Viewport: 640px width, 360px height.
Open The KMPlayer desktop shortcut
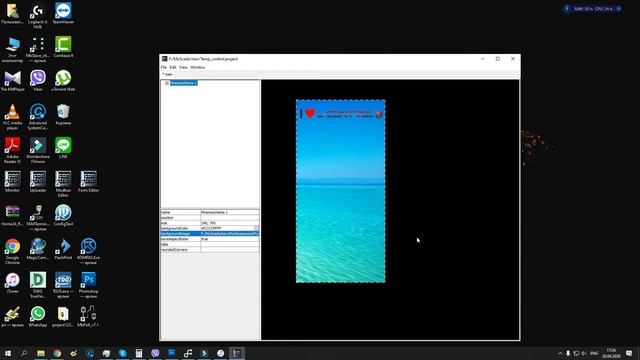(12, 80)
